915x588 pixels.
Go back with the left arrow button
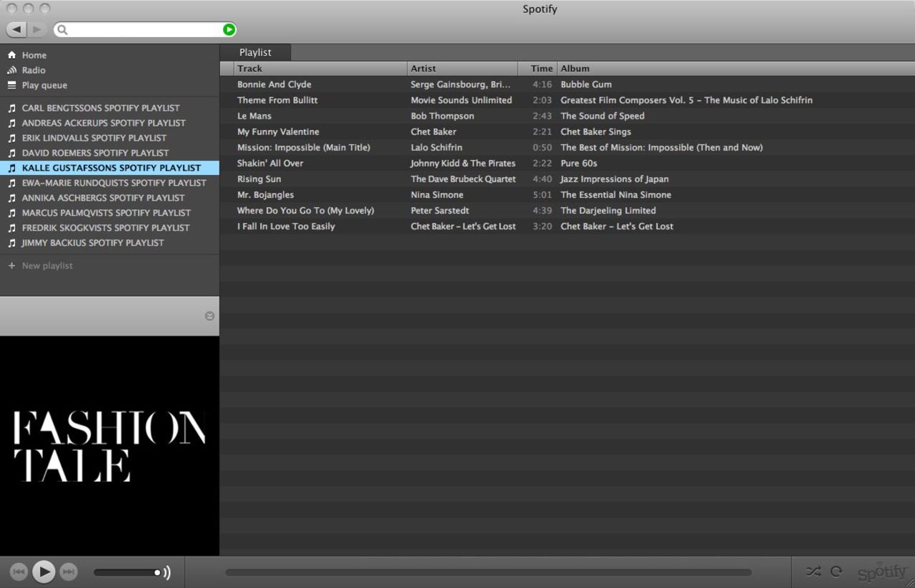coord(16,29)
